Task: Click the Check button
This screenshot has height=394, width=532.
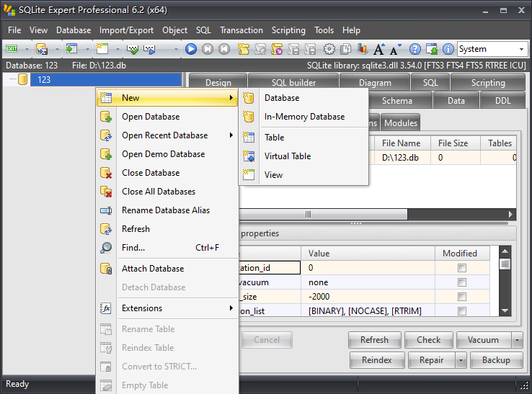Action: 428,340
